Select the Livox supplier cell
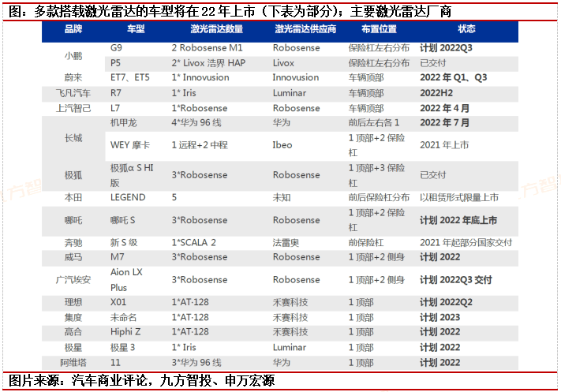The height and width of the screenshot is (392, 561). 283,63
